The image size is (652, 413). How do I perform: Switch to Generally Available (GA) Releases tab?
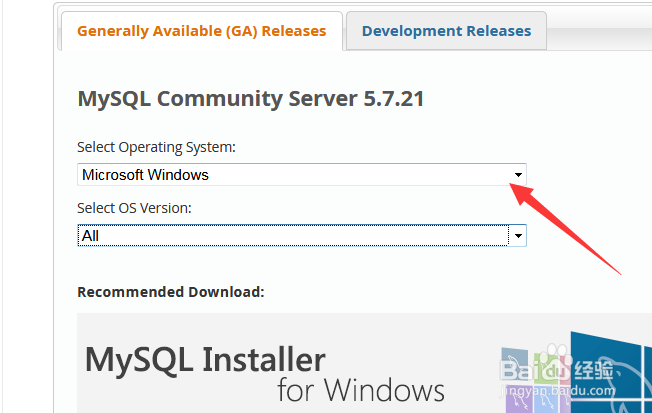202,31
